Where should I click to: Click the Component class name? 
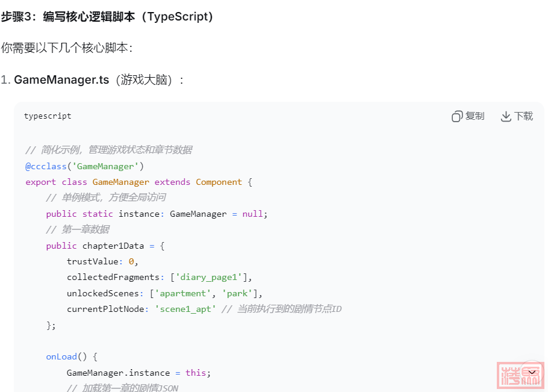pos(219,182)
